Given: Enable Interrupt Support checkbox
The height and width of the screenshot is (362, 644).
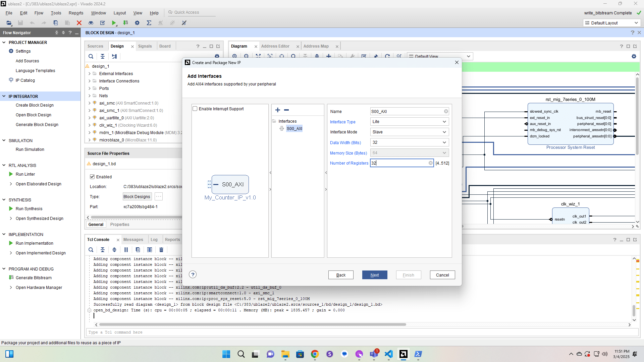Looking at the screenshot, I should point(195,109).
